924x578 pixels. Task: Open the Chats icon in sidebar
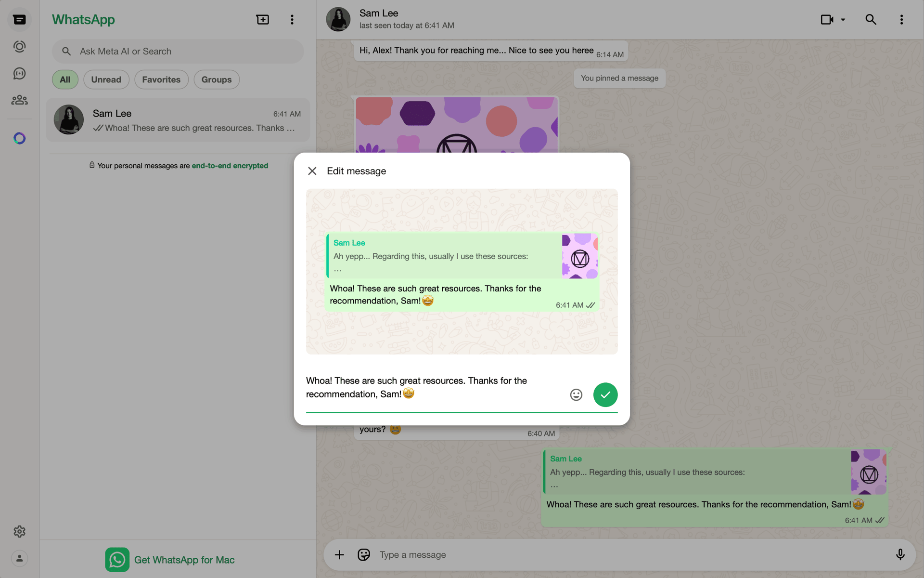[x=19, y=20]
